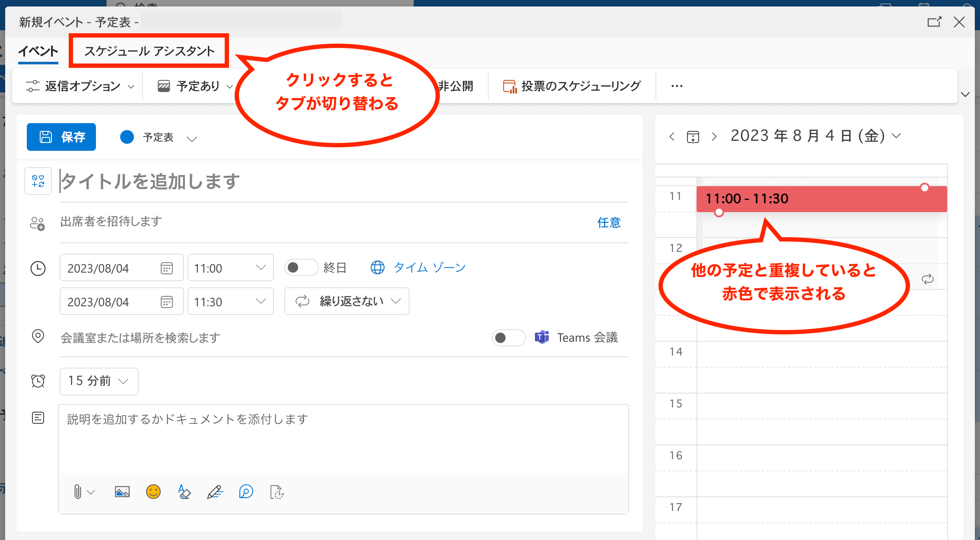
Task: Click the 保存 save button
Action: 61,137
